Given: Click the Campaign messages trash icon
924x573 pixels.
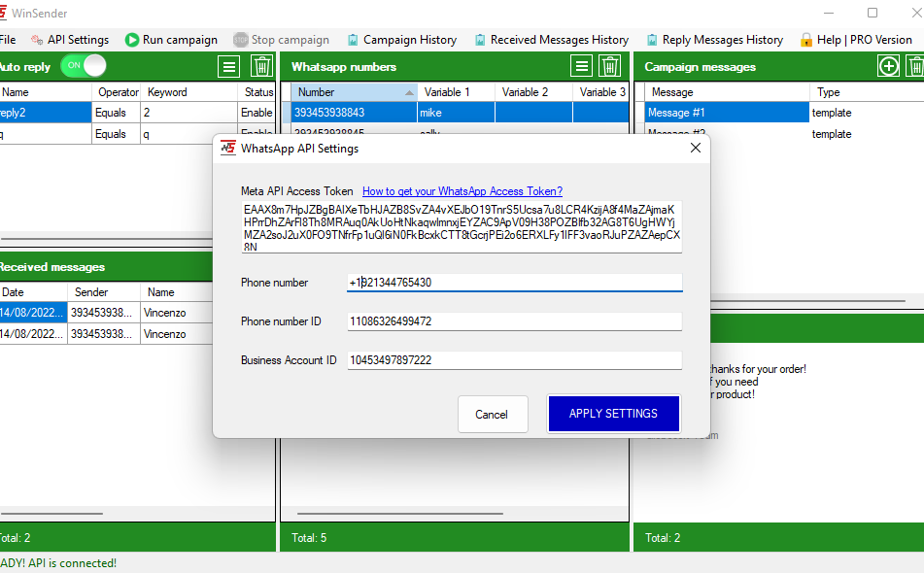Looking at the screenshot, I should click(x=915, y=67).
